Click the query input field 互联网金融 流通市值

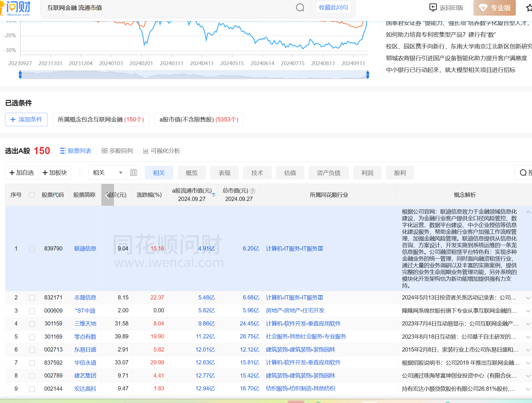tap(168, 8)
